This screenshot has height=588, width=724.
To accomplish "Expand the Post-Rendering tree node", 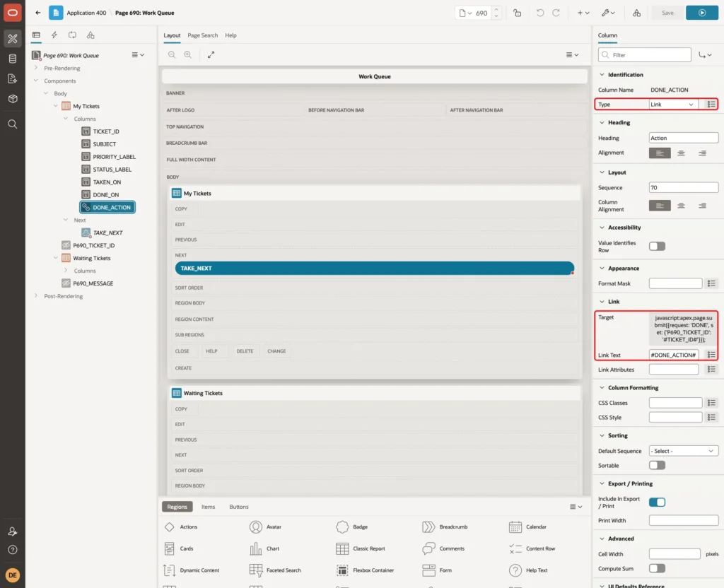I will 36,296.
